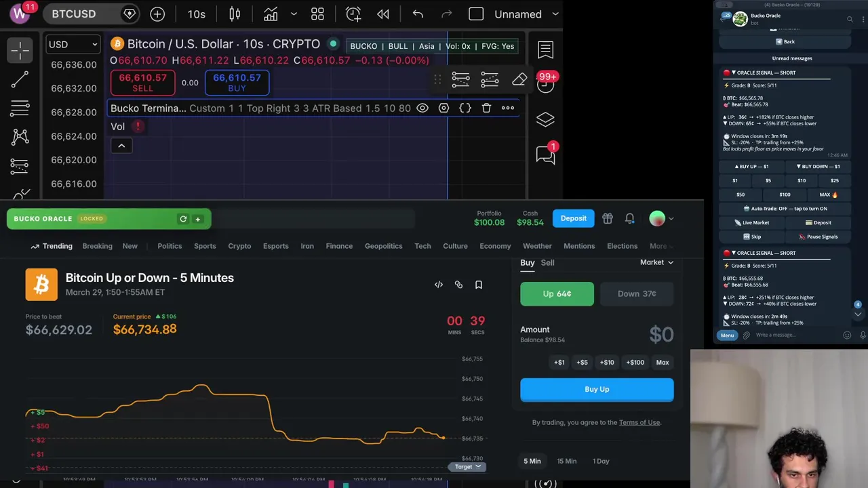Open Bucko Terminal source code braces icon
868x488 pixels.
(465, 108)
